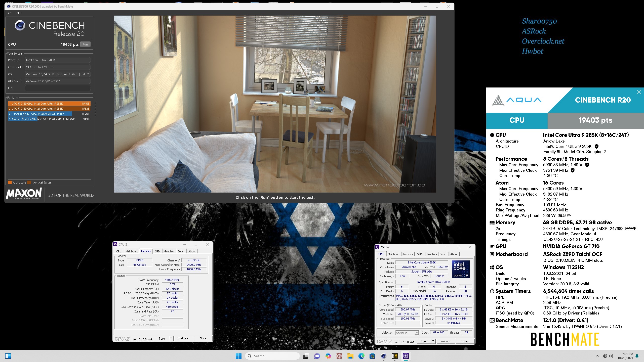Expand the Socket #1 selection dropdown
Screen dimensions: 644x362
[x=417, y=333]
